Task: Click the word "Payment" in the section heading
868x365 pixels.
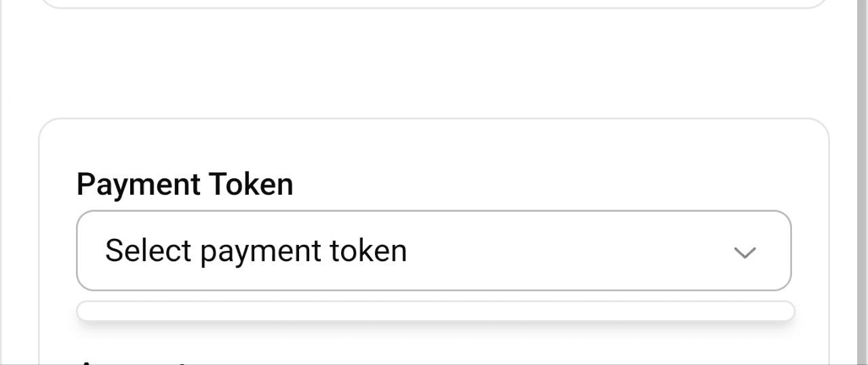Action: (138, 185)
